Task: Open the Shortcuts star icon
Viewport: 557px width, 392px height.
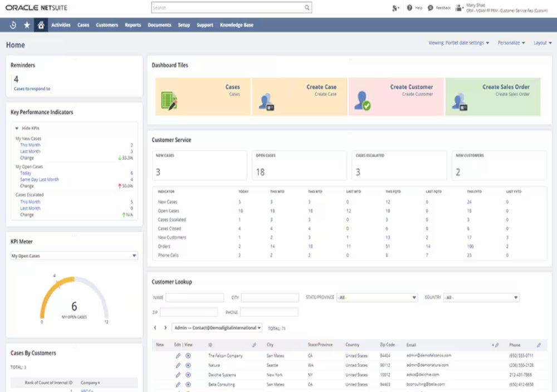Action: click(27, 25)
